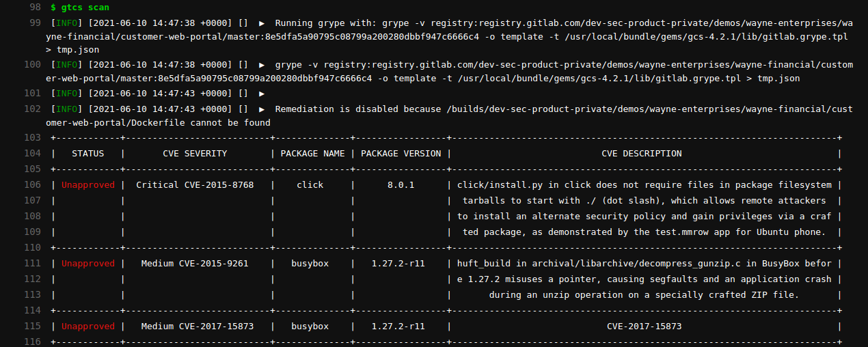This screenshot has height=347, width=868.
Task: Click 'Unapproved' status in CVE-2015-8768 row
Action: point(88,185)
